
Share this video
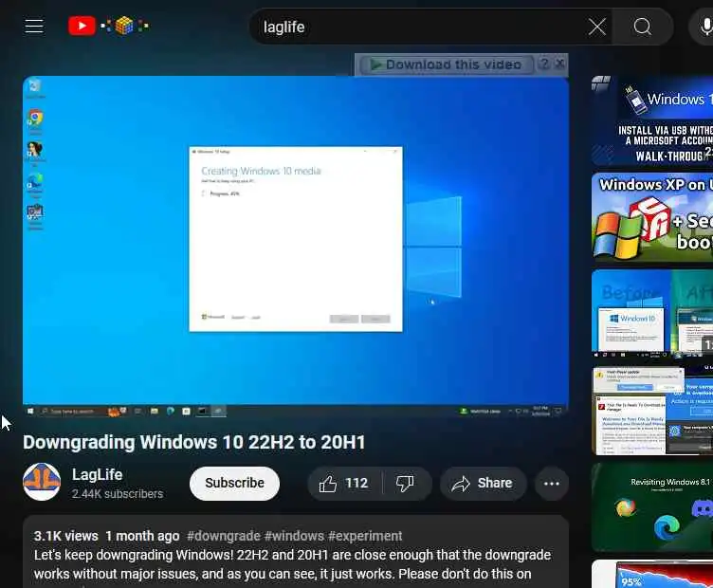[483, 484]
